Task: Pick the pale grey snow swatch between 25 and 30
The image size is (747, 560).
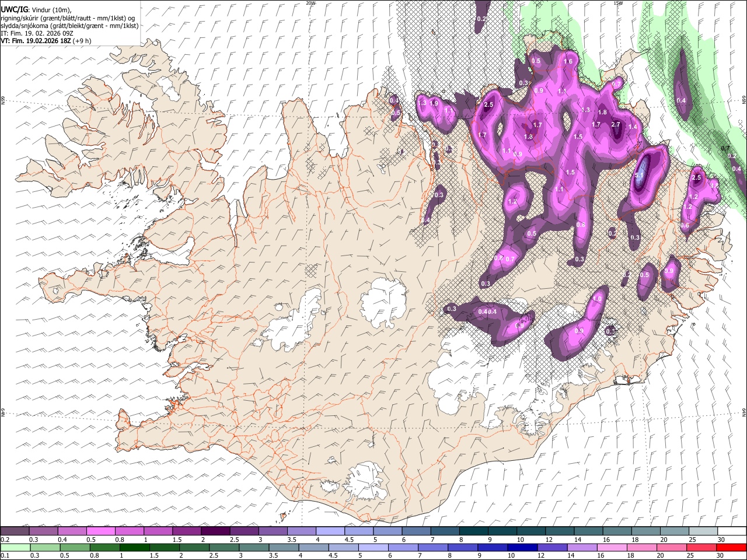Action: [x=703, y=531]
